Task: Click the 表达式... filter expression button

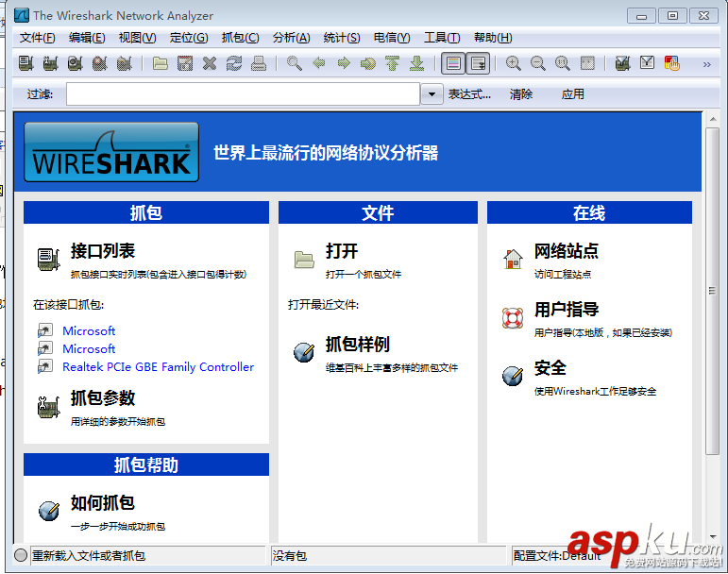Action: click(469, 94)
